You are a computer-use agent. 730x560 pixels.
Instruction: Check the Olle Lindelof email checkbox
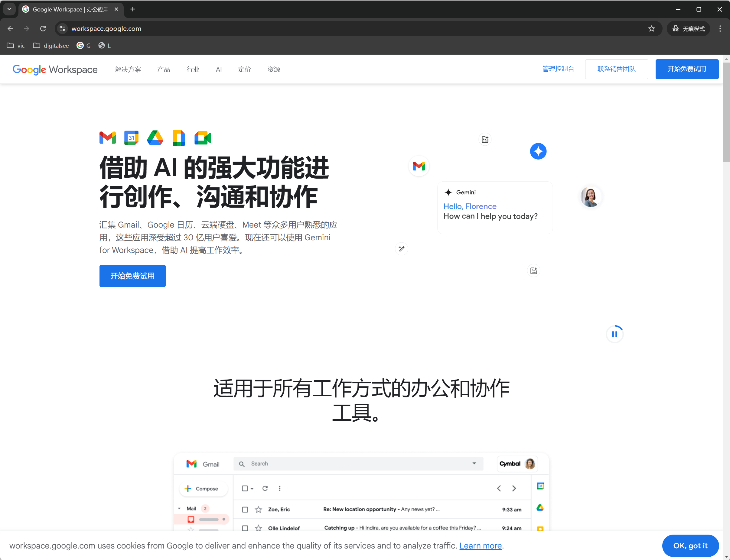(245, 528)
